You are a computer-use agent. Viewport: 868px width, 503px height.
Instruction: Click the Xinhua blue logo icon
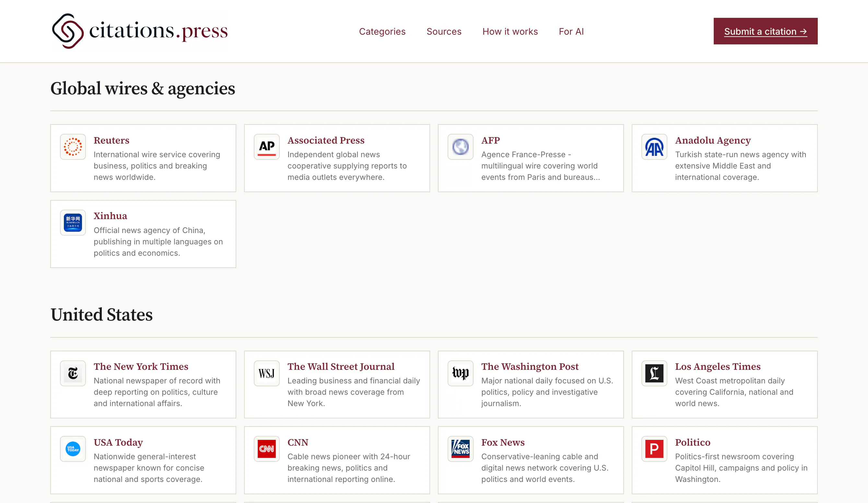[73, 223]
